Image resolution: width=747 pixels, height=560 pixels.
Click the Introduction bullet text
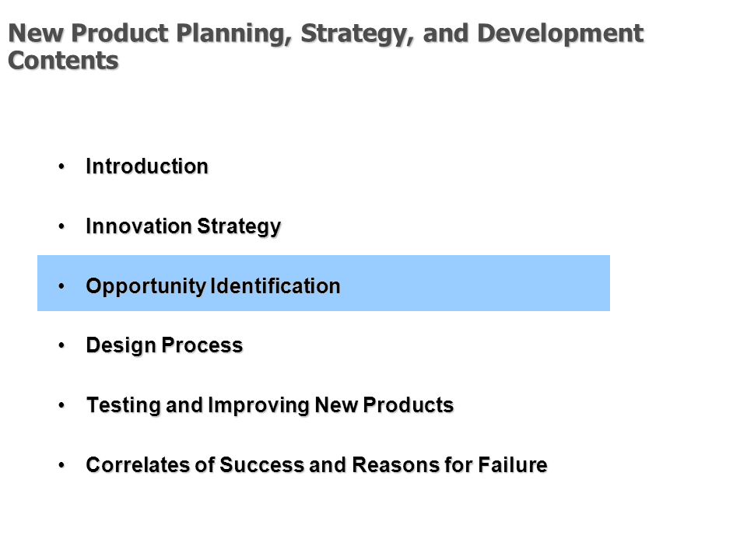pos(147,166)
